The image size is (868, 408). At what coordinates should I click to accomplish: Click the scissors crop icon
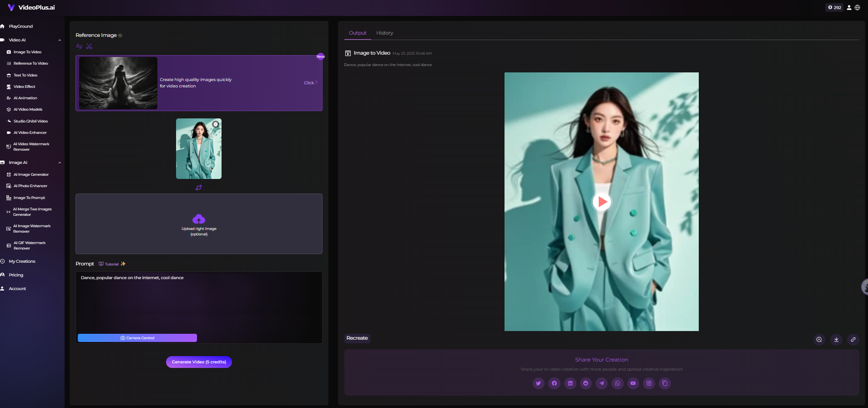[x=89, y=46]
